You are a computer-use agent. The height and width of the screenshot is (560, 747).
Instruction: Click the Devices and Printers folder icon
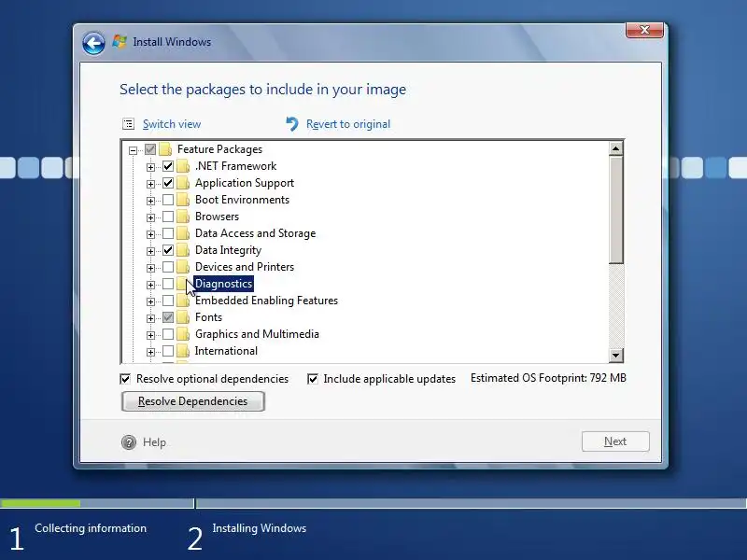pyautogui.click(x=183, y=267)
